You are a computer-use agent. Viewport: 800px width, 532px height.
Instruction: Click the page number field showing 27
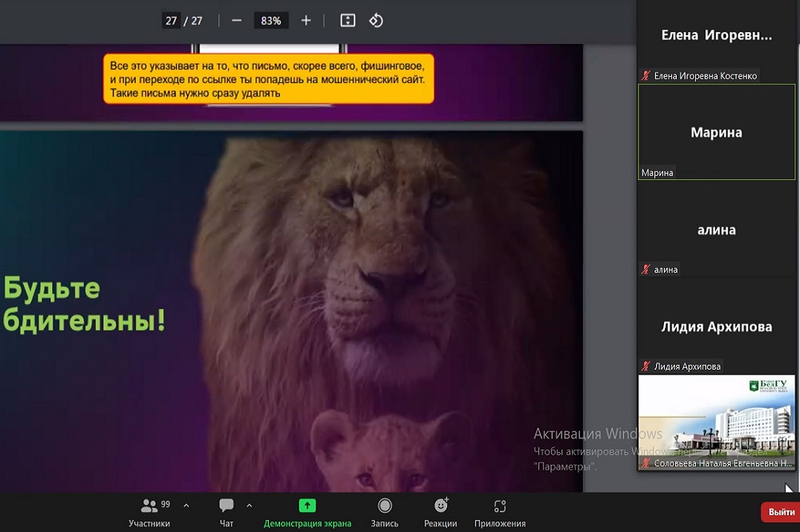point(171,21)
